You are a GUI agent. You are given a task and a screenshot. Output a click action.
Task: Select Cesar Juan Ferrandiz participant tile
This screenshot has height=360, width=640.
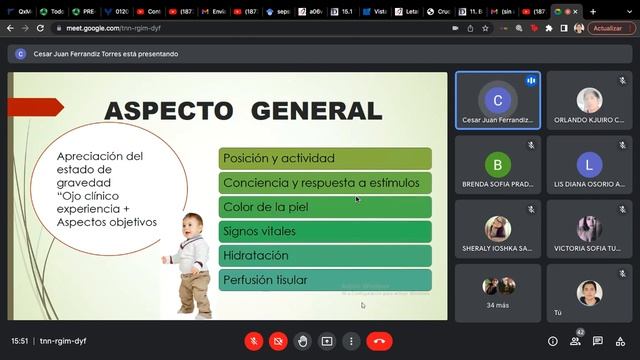click(498, 100)
